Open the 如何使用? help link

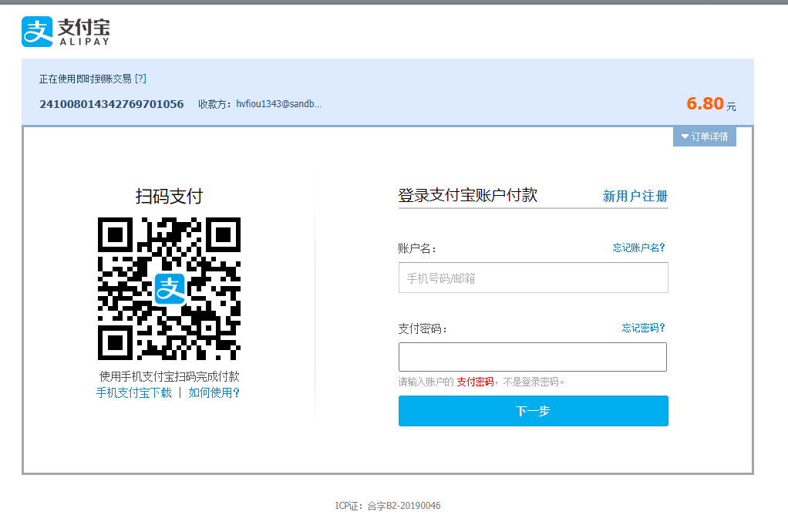214,392
